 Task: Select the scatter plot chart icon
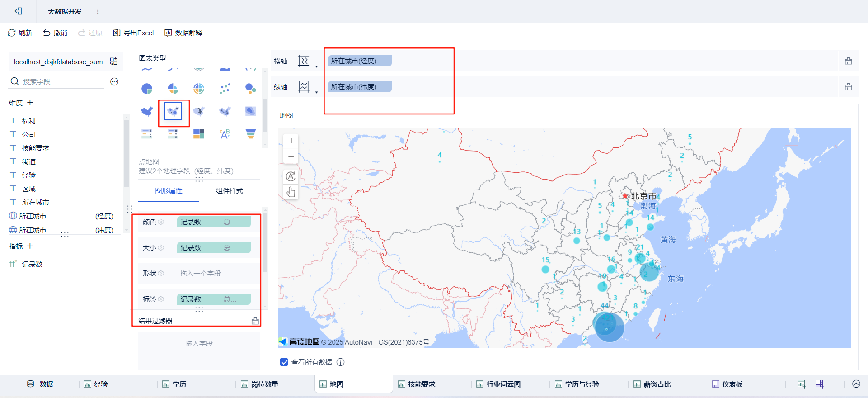[x=225, y=89]
